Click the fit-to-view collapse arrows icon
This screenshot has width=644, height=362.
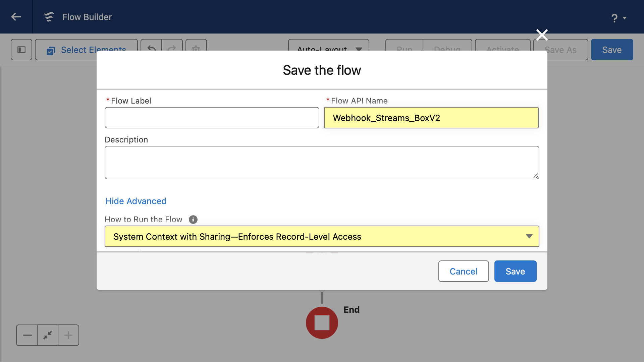[48, 335]
